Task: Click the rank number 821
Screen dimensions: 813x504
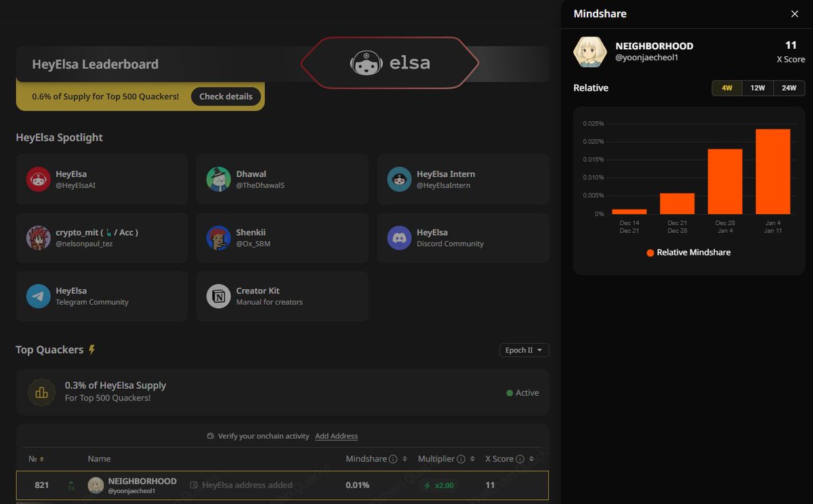Action: (42, 485)
